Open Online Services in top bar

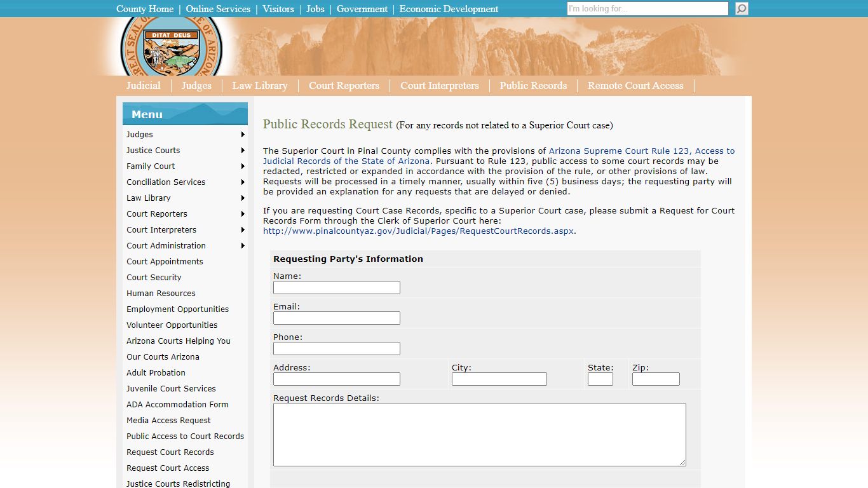(218, 9)
